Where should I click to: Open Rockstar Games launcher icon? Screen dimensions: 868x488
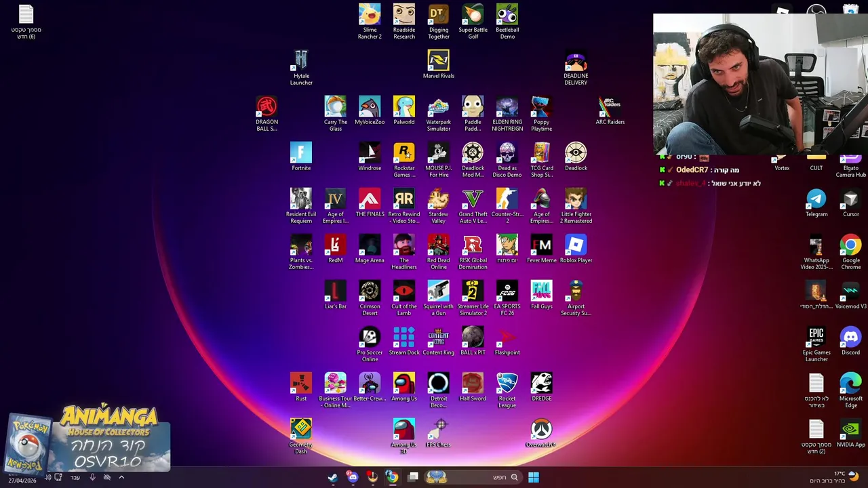[404, 160]
